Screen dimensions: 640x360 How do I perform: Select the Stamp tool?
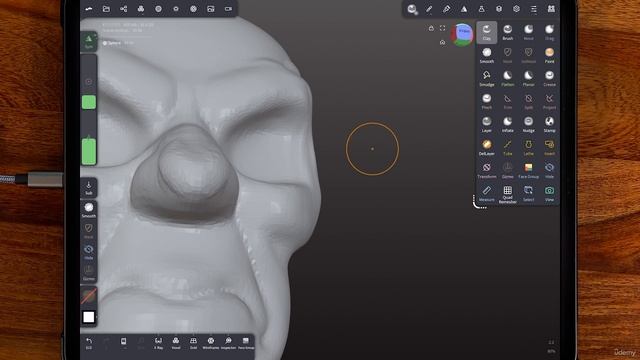click(x=549, y=124)
